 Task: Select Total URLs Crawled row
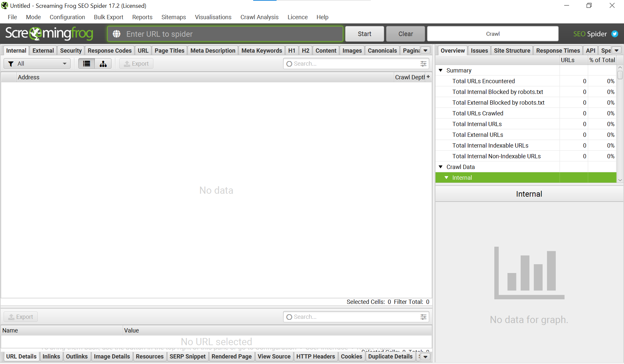526,113
